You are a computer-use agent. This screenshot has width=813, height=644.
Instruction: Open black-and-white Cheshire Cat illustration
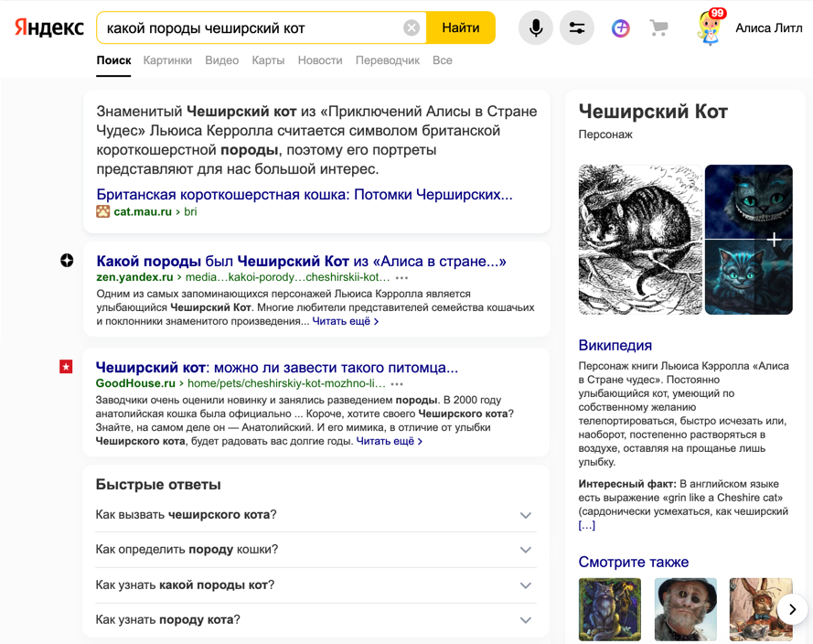tap(640, 240)
